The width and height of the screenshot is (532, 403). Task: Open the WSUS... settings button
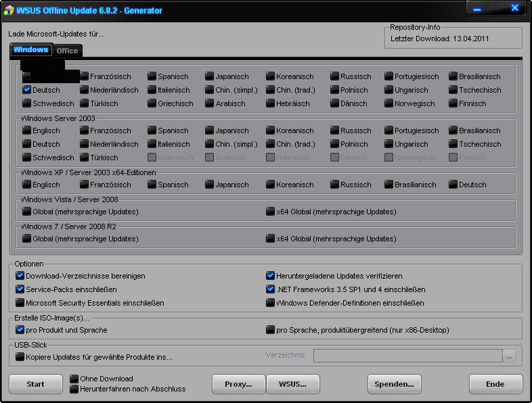click(291, 384)
